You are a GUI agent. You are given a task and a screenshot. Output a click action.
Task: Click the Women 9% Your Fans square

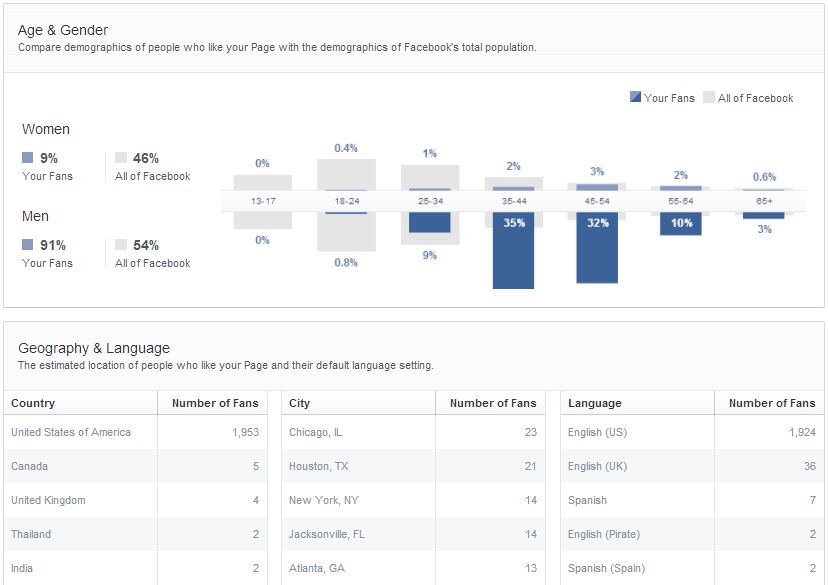coord(28,158)
